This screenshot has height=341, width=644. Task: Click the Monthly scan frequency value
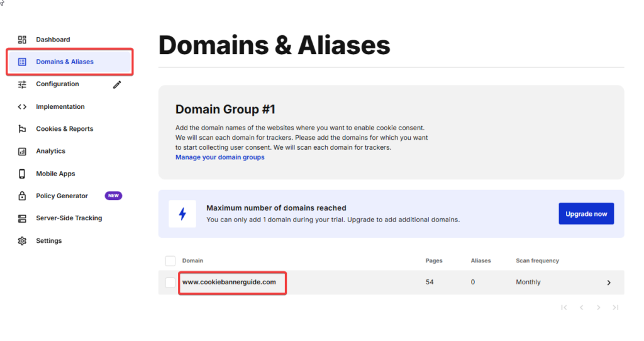pos(528,282)
